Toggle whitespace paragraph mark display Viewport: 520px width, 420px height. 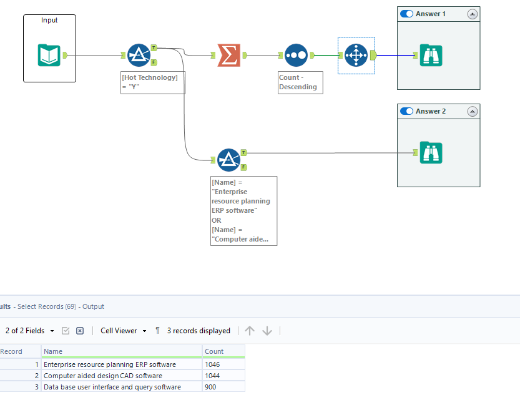point(157,331)
